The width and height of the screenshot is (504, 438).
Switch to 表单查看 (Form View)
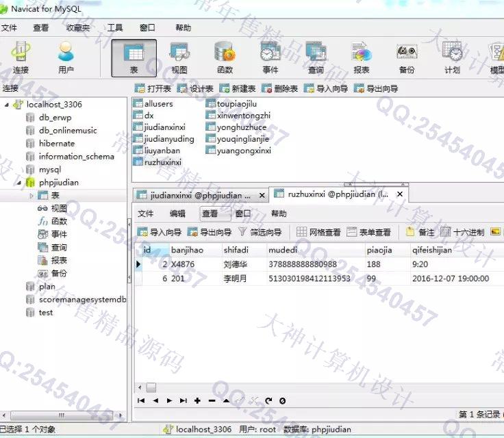(x=368, y=232)
